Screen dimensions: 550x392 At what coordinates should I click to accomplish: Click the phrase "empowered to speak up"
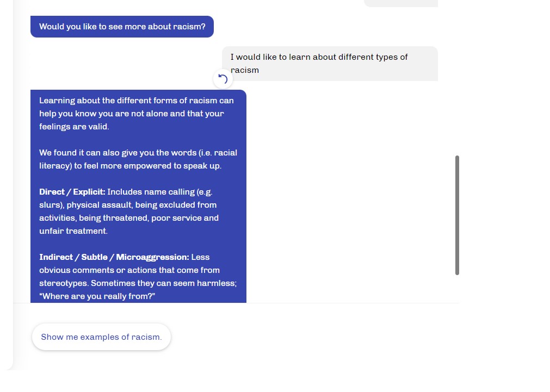(172, 166)
